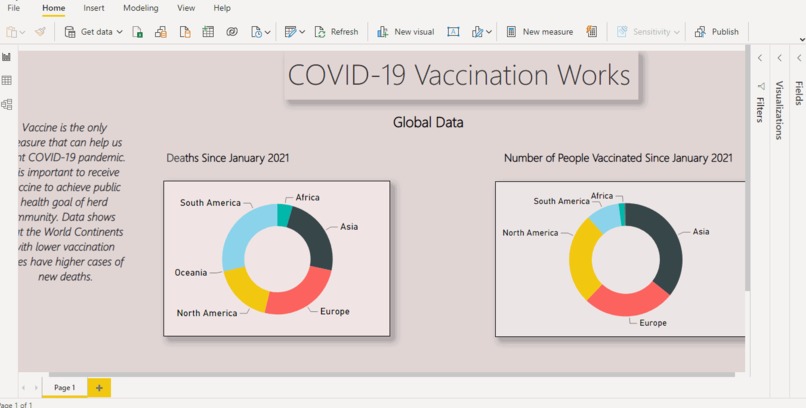This screenshot has height=408, width=806.
Task: Click the Recent sources icon
Action: coord(257,32)
